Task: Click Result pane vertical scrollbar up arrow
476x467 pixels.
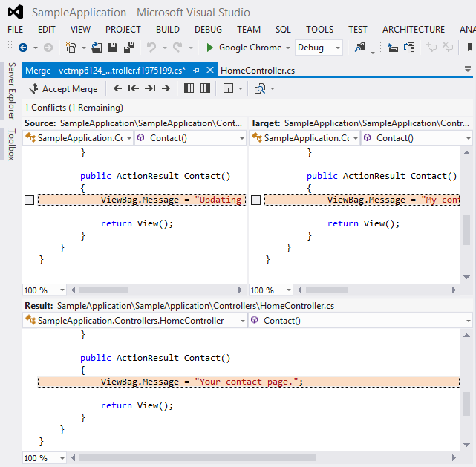Action: pos(467,336)
